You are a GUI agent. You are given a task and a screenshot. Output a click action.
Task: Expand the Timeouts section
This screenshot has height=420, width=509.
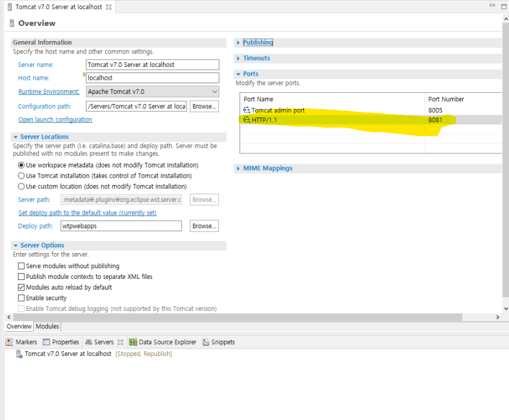238,58
